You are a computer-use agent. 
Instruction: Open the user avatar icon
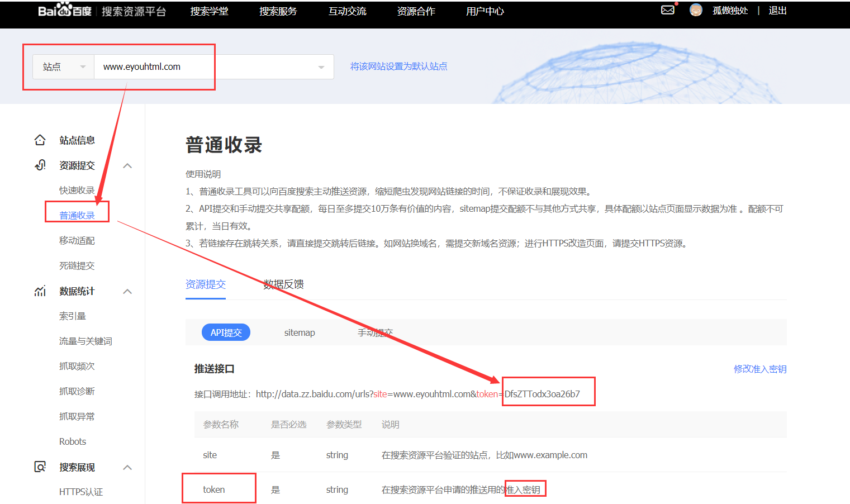696,10
